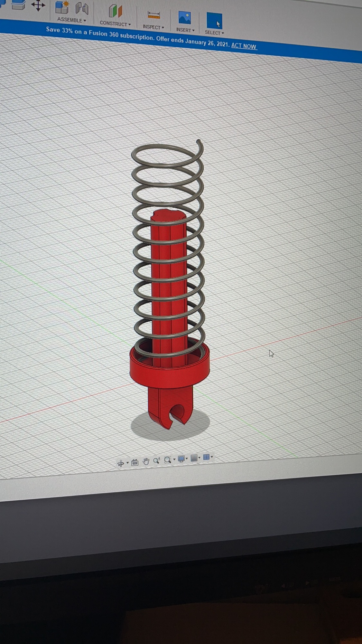Open the Orbit type dropdown arrow

click(127, 463)
